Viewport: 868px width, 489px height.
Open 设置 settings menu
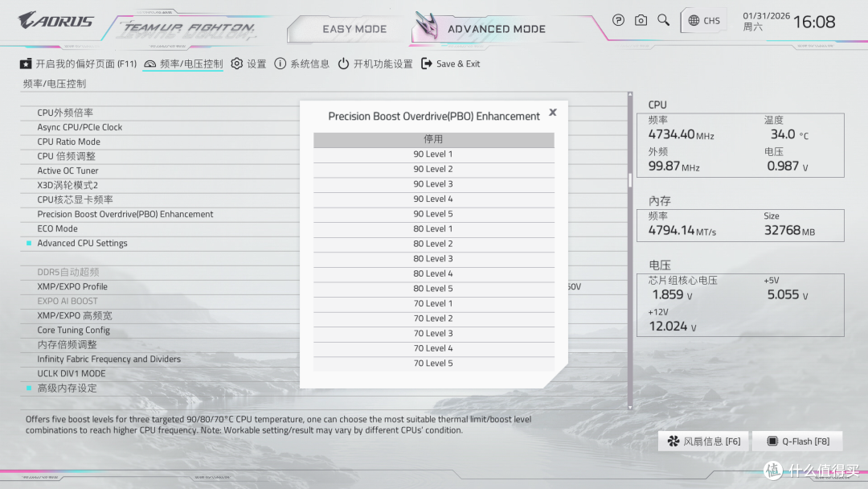tap(248, 64)
